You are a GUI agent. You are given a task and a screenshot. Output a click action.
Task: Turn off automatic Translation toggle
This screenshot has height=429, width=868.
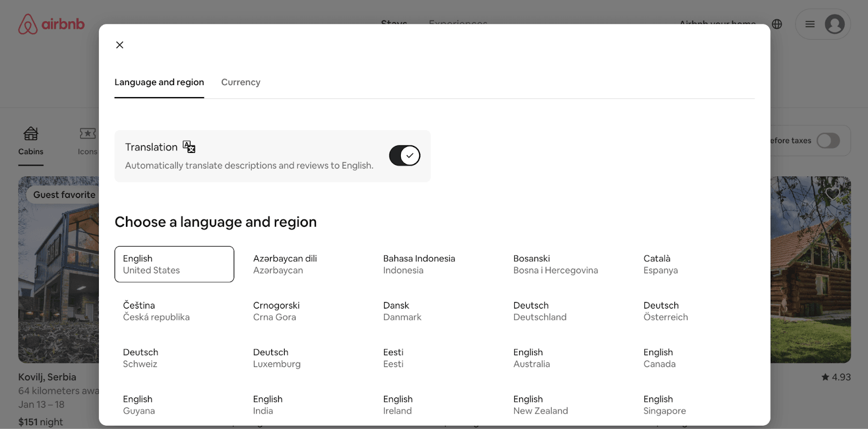point(405,156)
